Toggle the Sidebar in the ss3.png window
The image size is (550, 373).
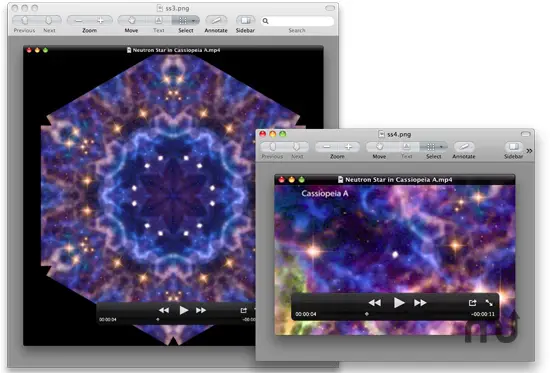tap(246, 21)
